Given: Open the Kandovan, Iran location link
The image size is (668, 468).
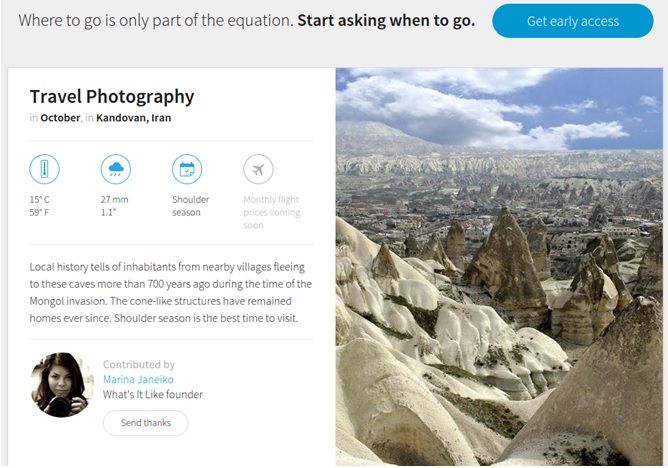Looking at the screenshot, I should click(x=133, y=117).
